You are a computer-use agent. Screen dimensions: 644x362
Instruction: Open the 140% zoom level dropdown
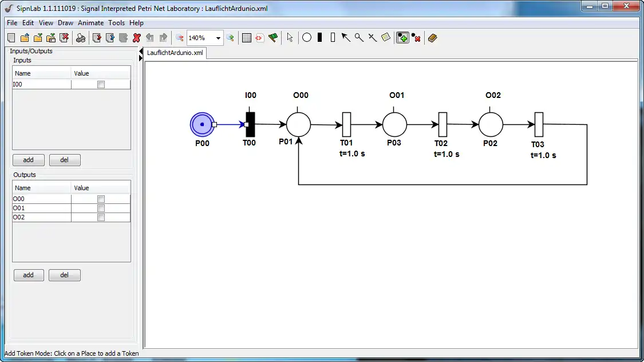pos(218,38)
